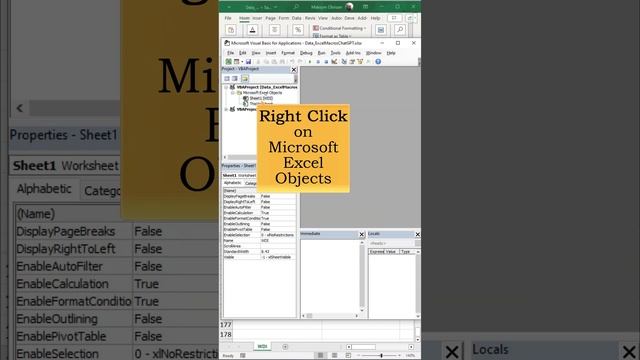Viewport: 640px width, 360px height.
Task: Click the Paste icon in the VBA toolbar
Action: pos(274,62)
